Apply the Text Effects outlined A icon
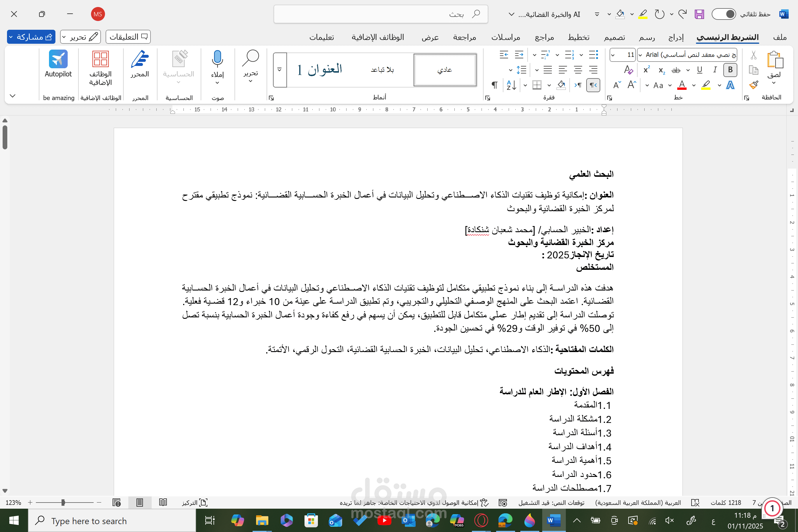 click(730, 85)
